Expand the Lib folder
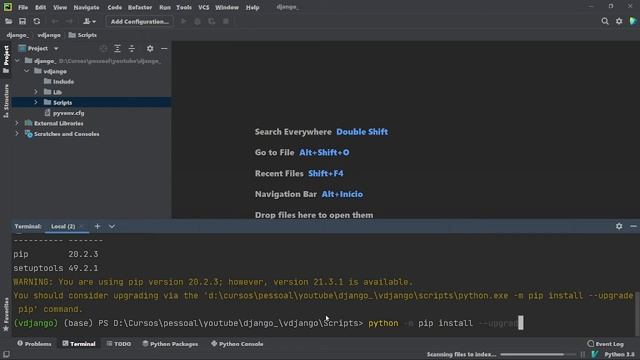The image size is (640, 360). (36, 92)
